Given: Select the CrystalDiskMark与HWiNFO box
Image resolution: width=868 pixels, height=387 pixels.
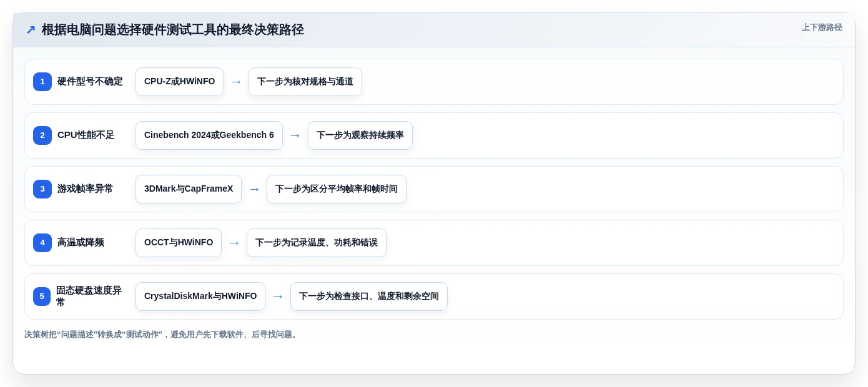Looking at the screenshot, I should pos(200,296).
